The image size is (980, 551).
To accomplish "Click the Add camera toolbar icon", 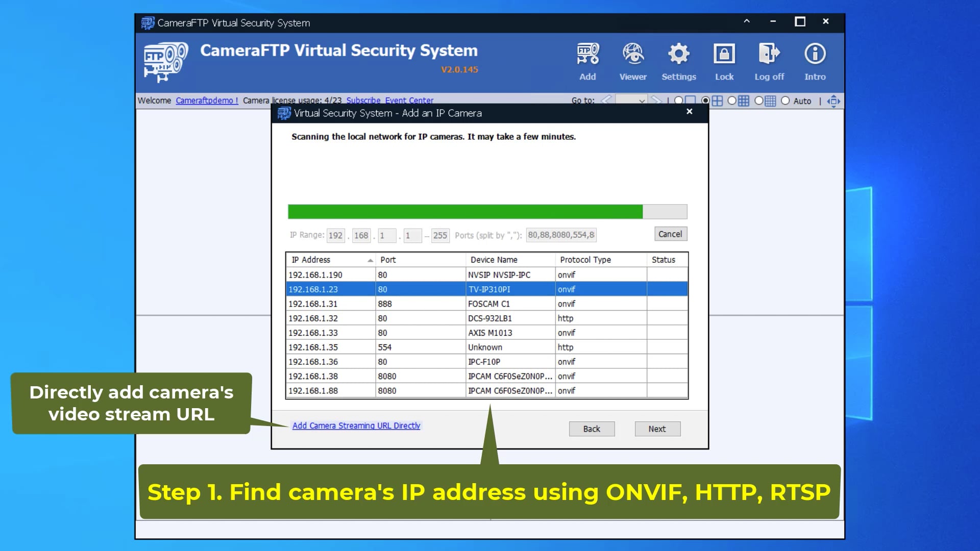I will [x=587, y=62].
